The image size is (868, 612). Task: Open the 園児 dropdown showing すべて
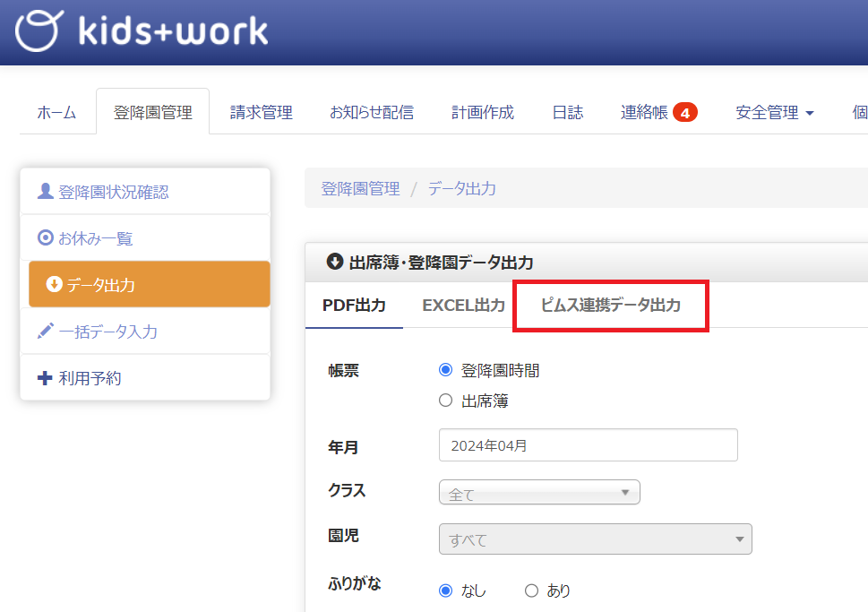pos(595,539)
